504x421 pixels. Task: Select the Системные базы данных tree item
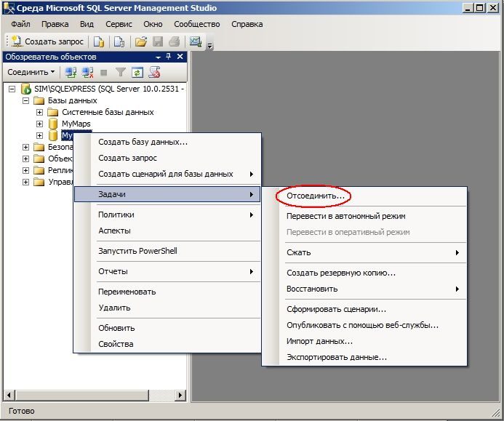(x=108, y=112)
